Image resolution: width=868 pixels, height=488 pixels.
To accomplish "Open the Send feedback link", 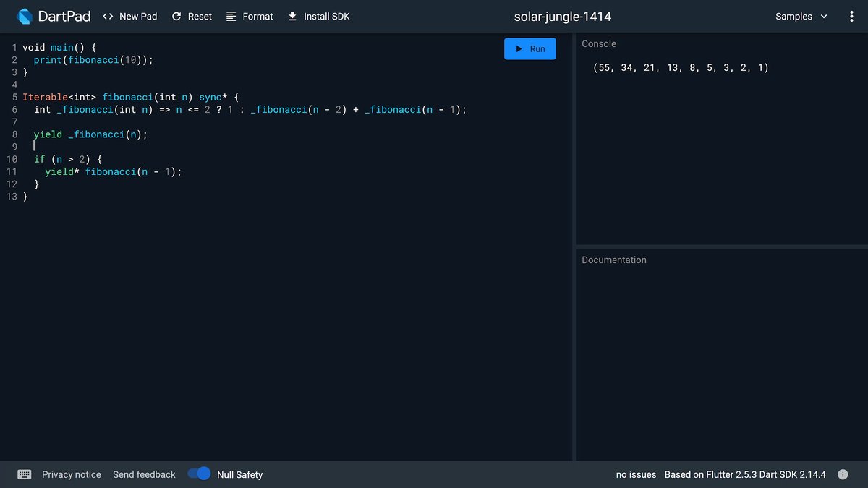I will [x=144, y=474].
